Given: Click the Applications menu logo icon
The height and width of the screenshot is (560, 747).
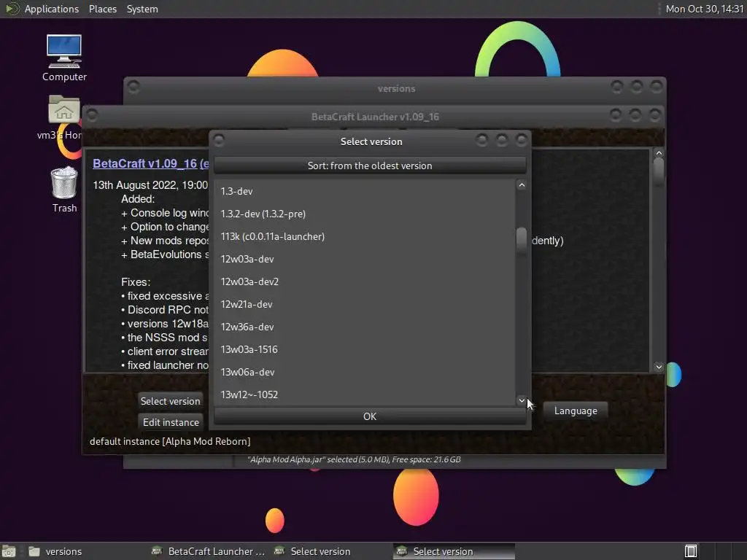Looking at the screenshot, I should (12, 9).
